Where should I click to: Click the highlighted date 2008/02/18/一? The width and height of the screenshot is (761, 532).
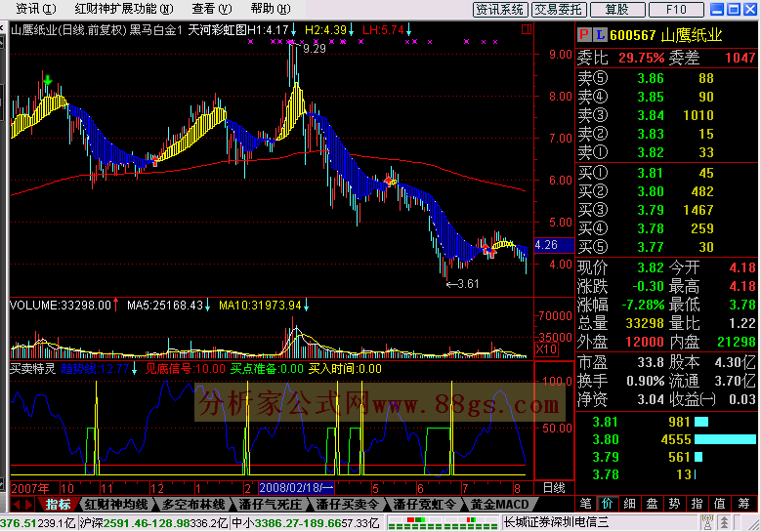click(297, 487)
